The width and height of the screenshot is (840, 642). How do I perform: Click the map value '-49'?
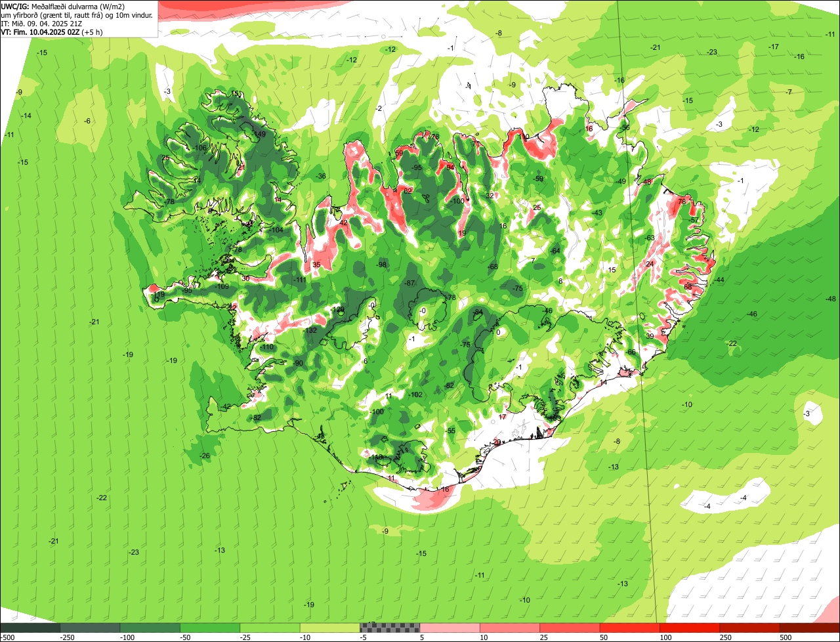point(621,182)
